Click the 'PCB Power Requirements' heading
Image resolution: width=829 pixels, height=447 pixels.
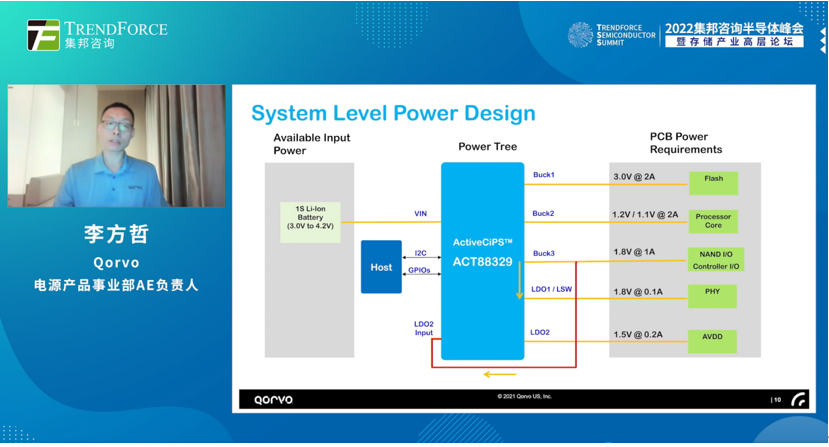click(x=686, y=143)
